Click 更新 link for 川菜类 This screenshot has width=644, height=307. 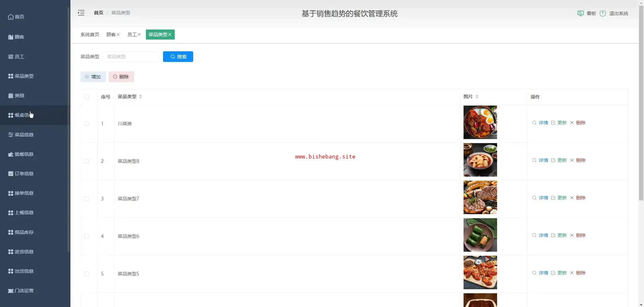pyautogui.click(x=562, y=123)
